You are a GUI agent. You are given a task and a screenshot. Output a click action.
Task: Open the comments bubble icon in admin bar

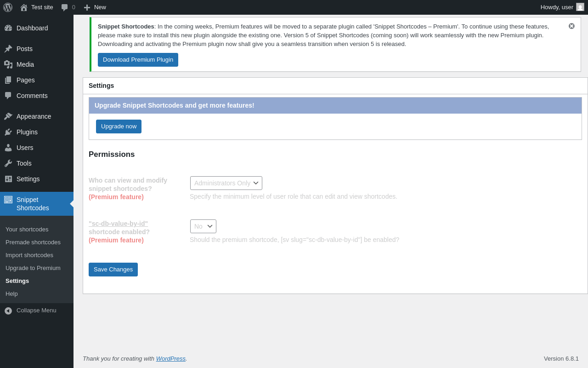pyautogui.click(x=65, y=7)
